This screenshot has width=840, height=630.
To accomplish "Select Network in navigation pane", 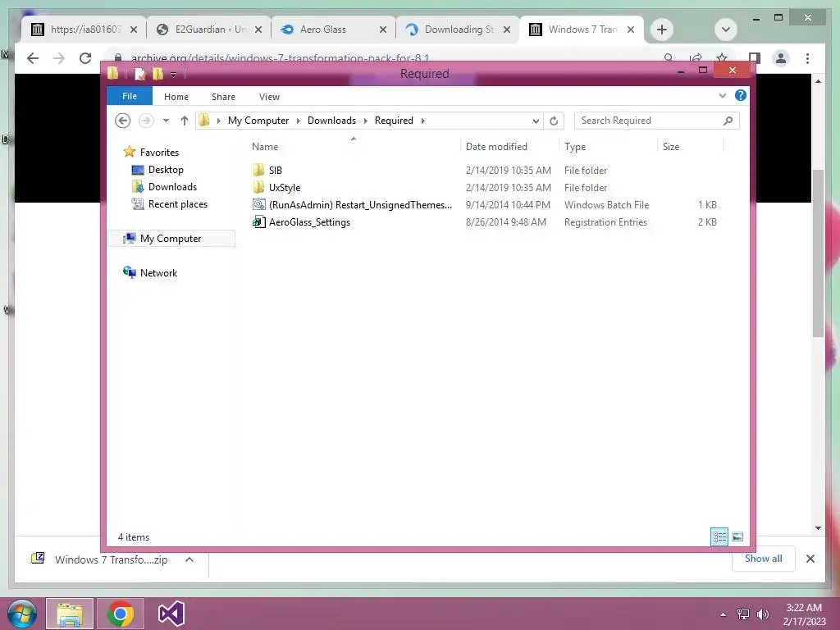I will coord(158,272).
